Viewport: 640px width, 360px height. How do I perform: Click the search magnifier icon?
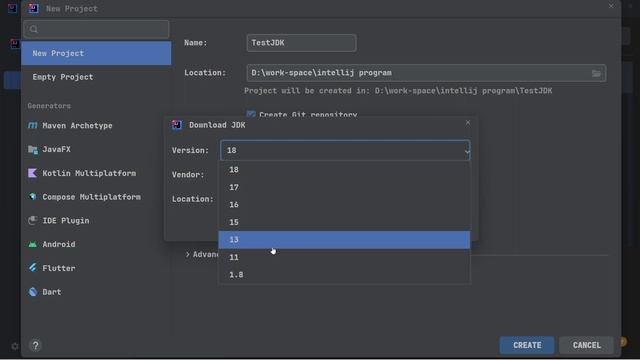34,29
